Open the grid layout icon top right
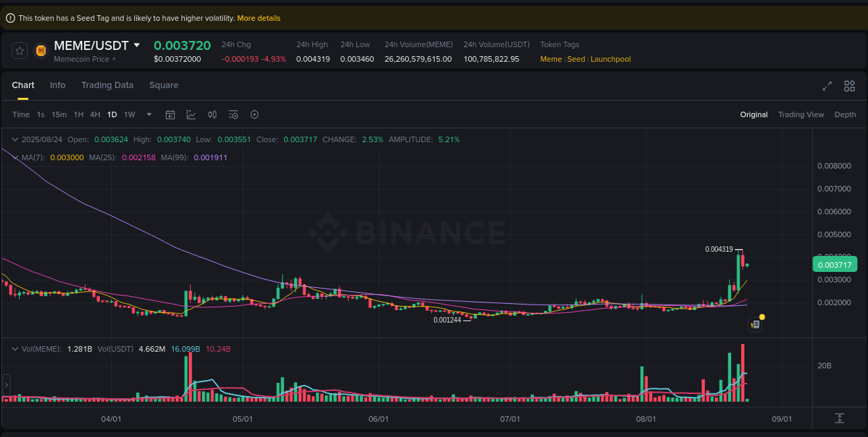 (849, 85)
